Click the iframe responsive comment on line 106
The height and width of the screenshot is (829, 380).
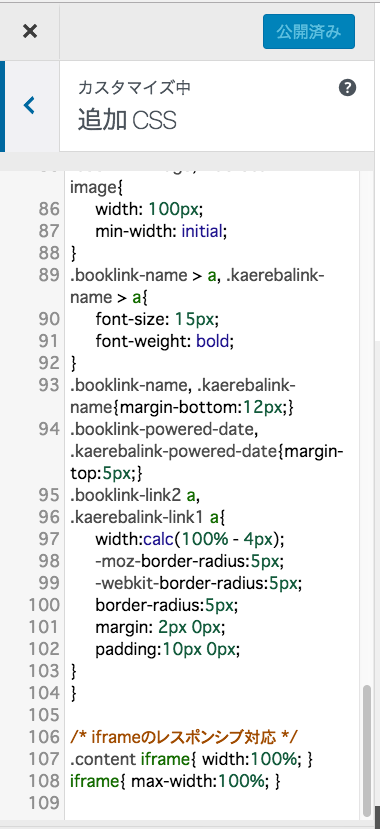click(184, 736)
